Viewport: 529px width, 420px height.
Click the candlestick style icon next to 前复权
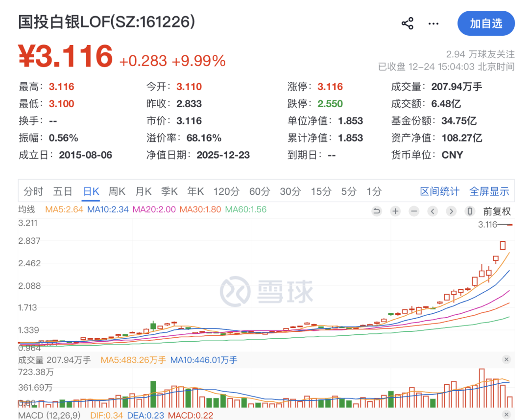[470, 211]
